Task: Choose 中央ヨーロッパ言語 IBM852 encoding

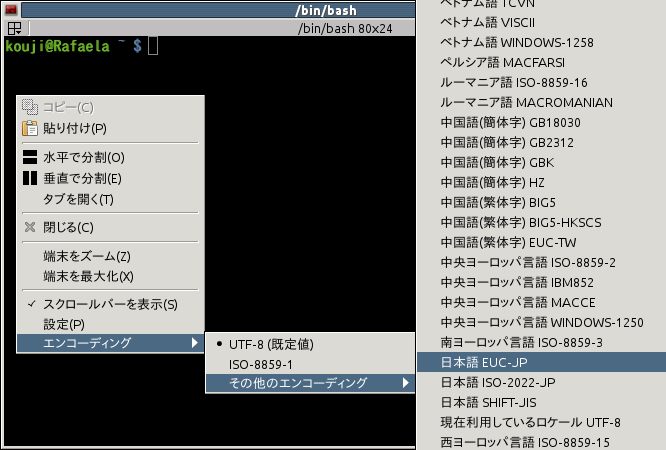Action: point(542,282)
